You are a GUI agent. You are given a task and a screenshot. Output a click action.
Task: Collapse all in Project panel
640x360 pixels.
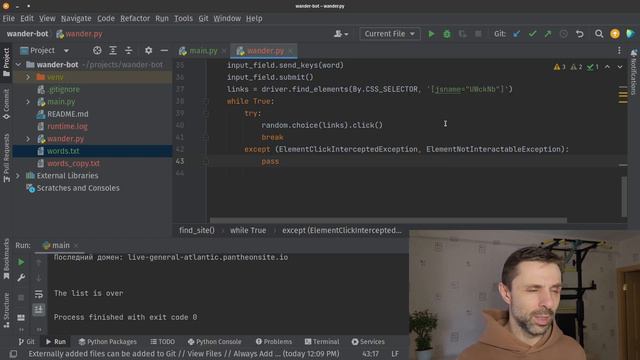(x=129, y=50)
